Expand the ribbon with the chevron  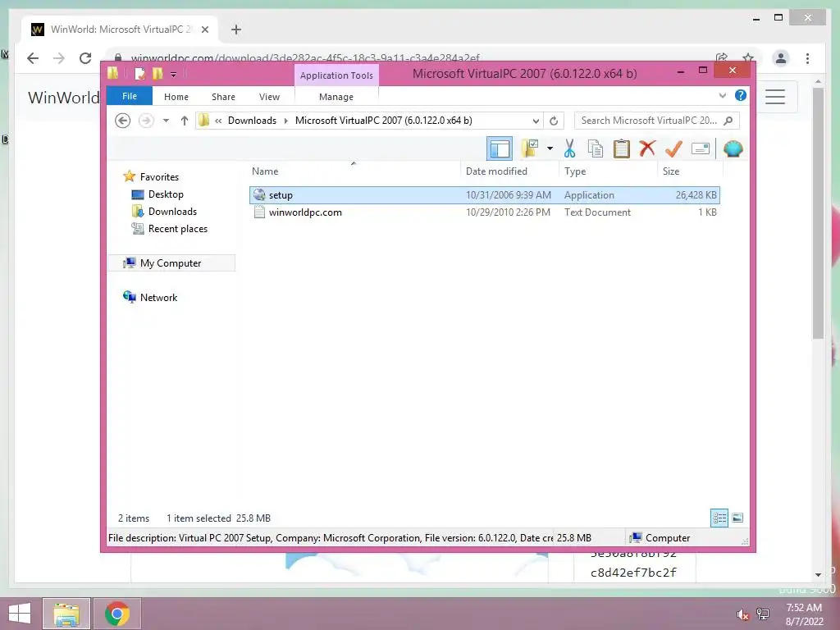[x=722, y=96]
